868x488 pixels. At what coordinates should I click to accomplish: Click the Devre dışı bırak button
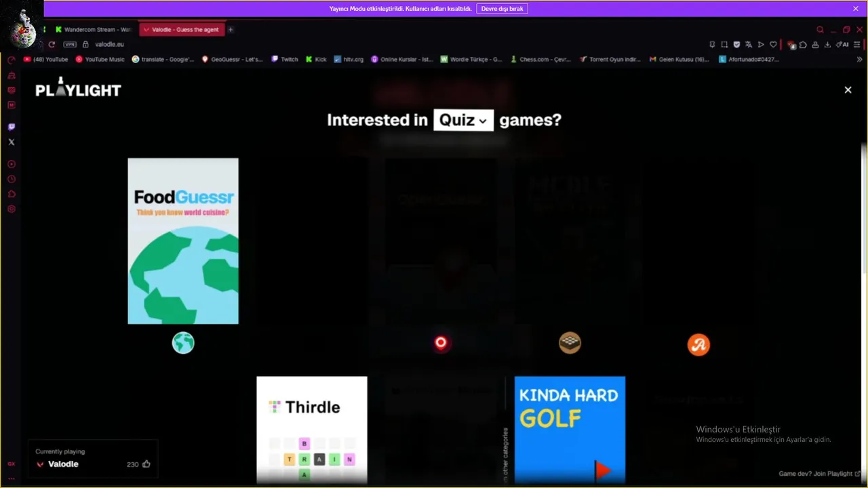[x=502, y=9]
